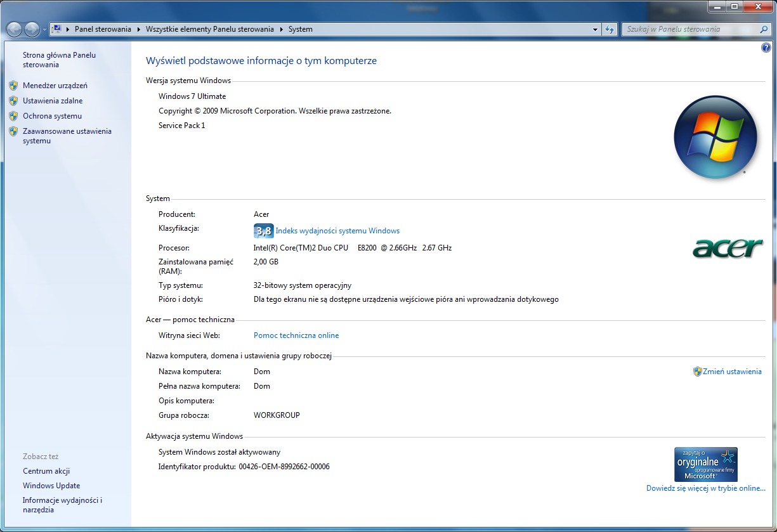This screenshot has width=777, height=532.
Task: Click 32-bitowy system operacyjny text
Action: point(303,285)
